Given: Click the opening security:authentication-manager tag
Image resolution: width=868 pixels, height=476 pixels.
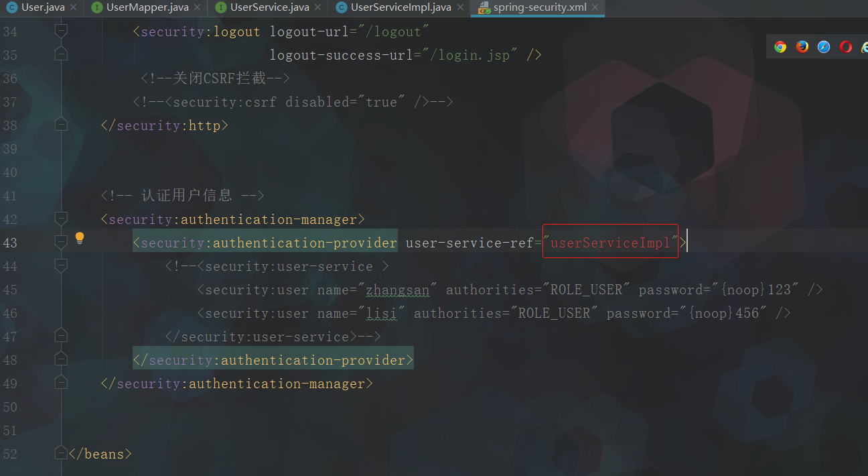Looking at the screenshot, I should pyautogui.click(x=233, y=219).
